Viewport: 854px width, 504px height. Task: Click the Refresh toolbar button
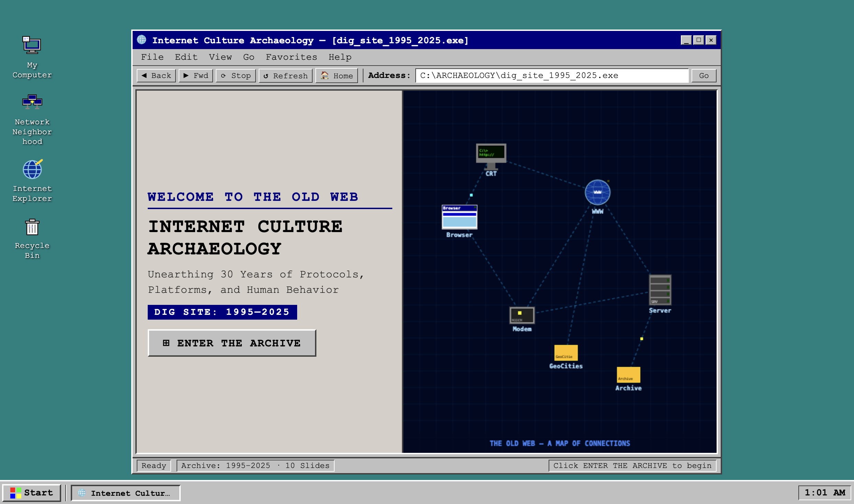pos(285,76)
